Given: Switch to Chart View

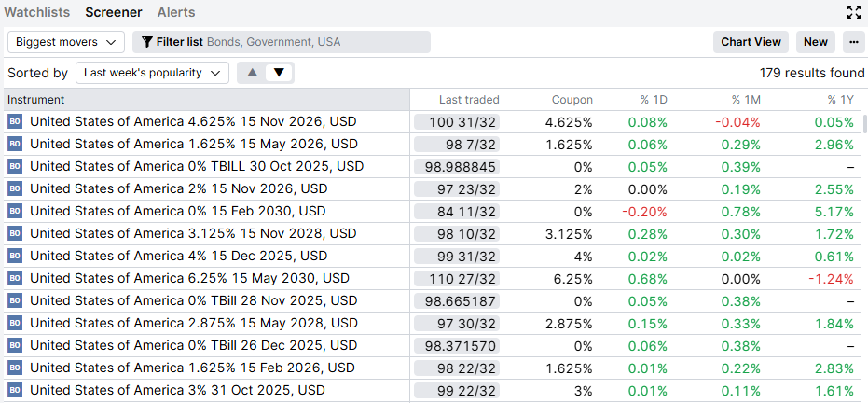Looking at the screenshot, I should click(751, 42).
